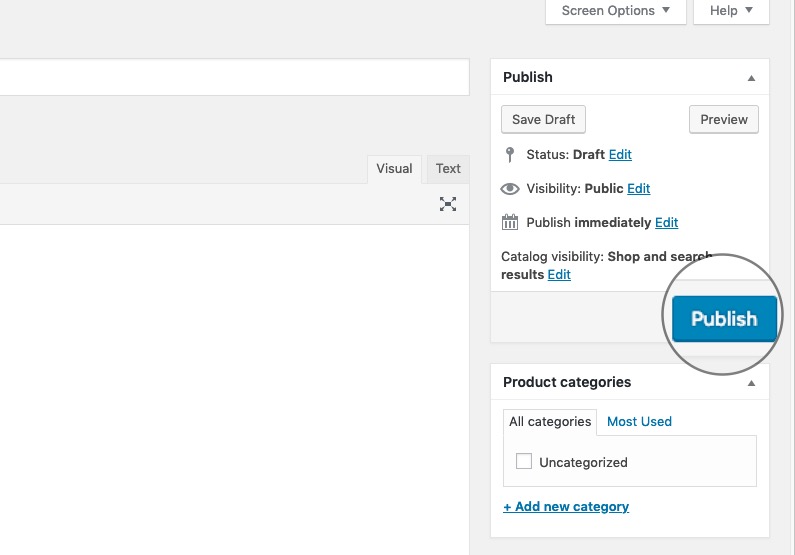Switch to the Visual editor tab
The width and height of the screenshot is (795, 555).
pos(394,169)
